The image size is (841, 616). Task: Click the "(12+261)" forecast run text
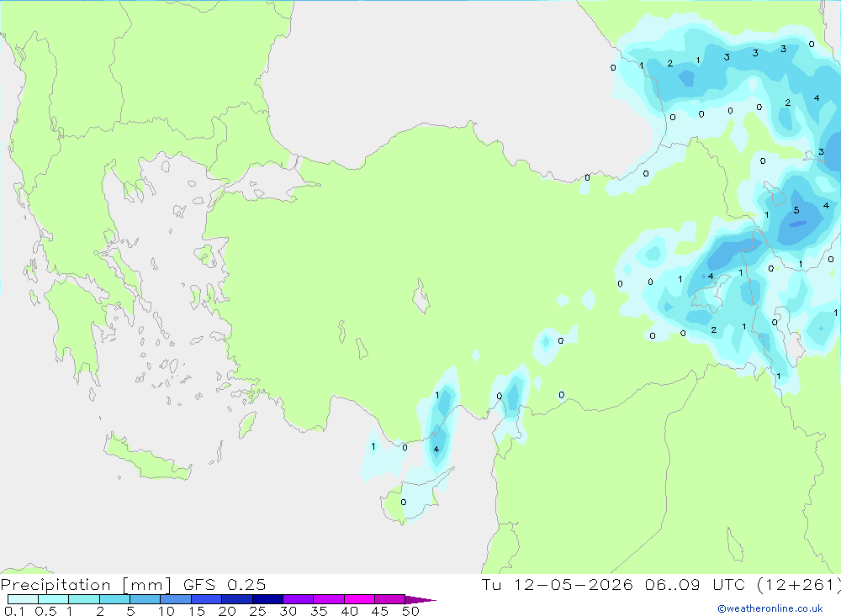click(799, 585)
